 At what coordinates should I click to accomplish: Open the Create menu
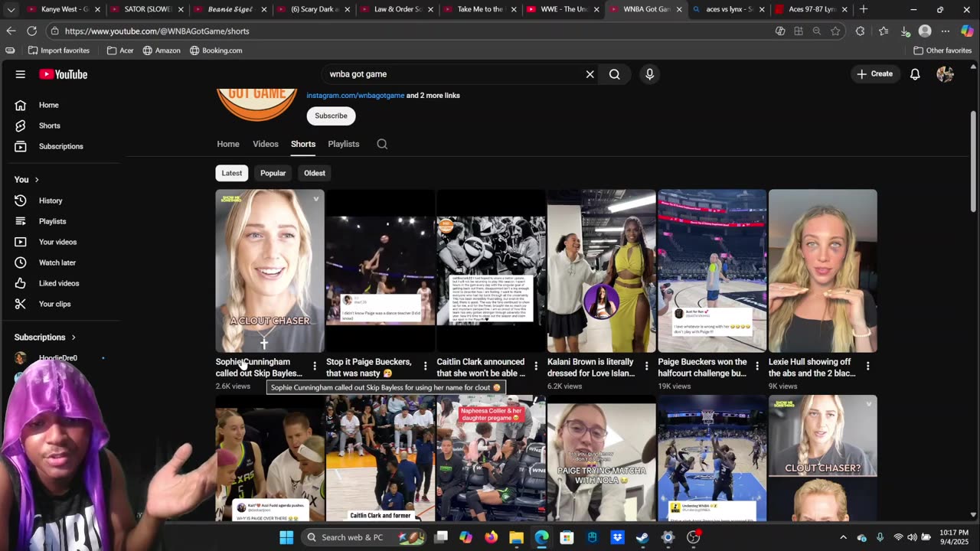pyautogui.click(x=874, y=74)
